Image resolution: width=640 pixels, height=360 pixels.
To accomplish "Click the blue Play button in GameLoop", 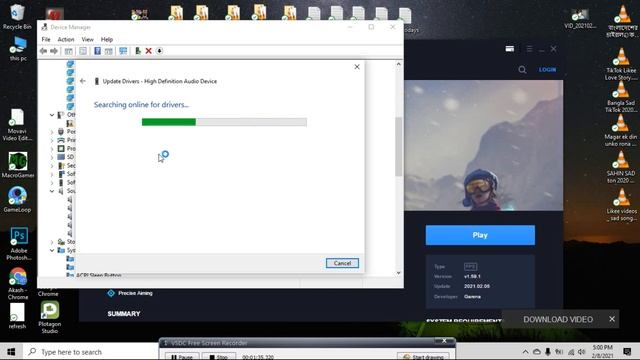I will click(x=480, y=235).
